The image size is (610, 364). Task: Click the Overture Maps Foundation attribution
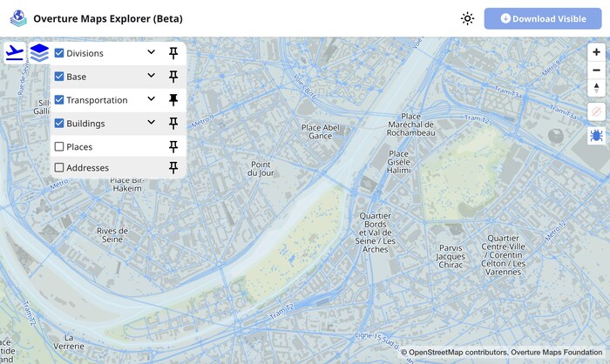point(556,353)
